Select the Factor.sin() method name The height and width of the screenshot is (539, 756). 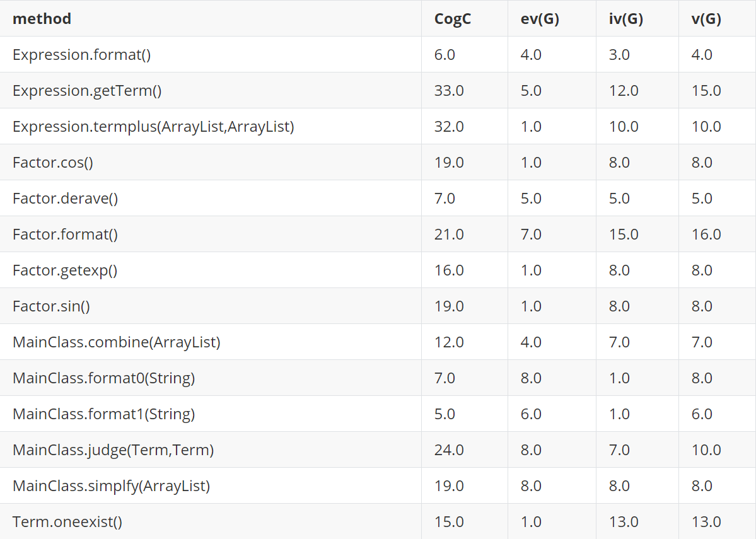(51, 306)
